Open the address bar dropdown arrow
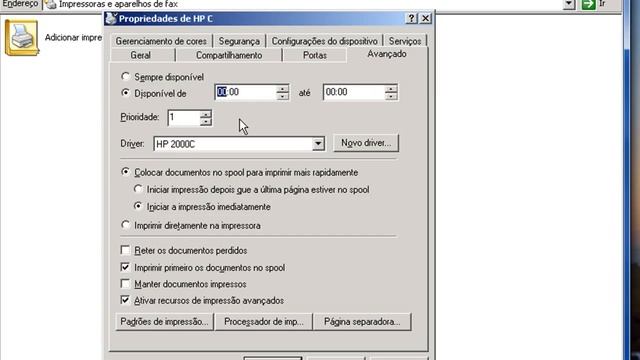This screenshot has width=640, height=360. point(569,4)
